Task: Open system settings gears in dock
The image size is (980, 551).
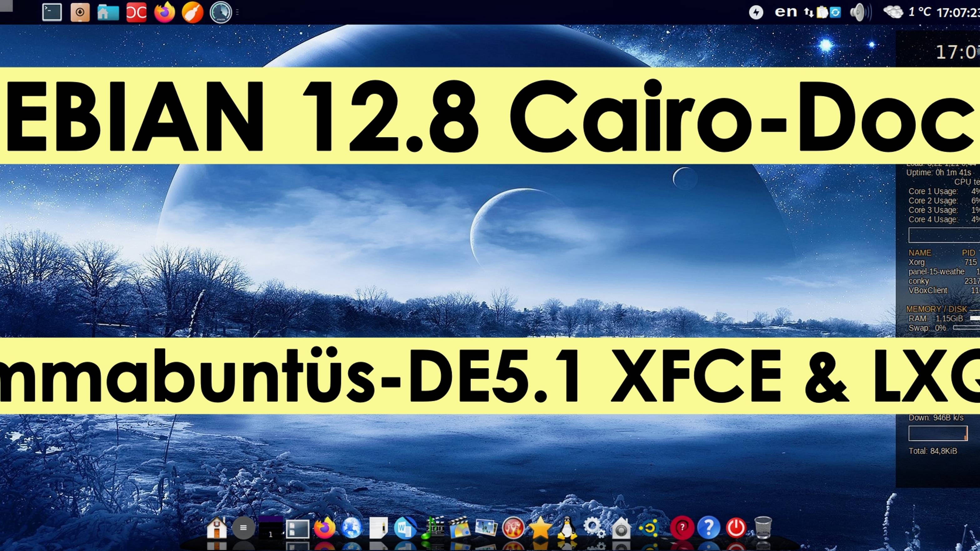Action: tap(594, 528)
